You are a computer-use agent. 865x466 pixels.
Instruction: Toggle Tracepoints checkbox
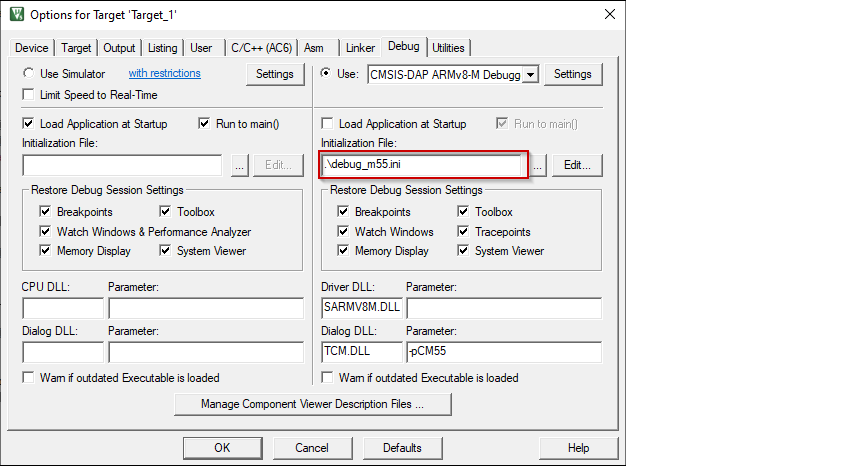pos(464,232)
